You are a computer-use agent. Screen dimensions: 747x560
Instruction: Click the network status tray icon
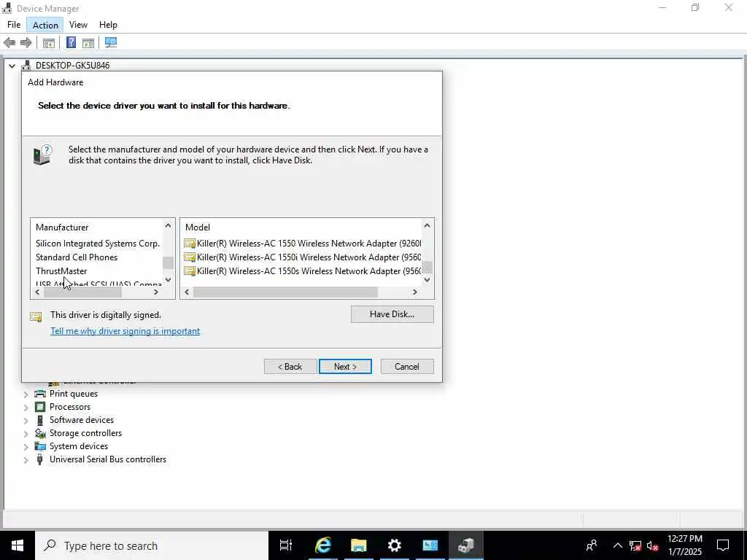[x=635, y=545]
